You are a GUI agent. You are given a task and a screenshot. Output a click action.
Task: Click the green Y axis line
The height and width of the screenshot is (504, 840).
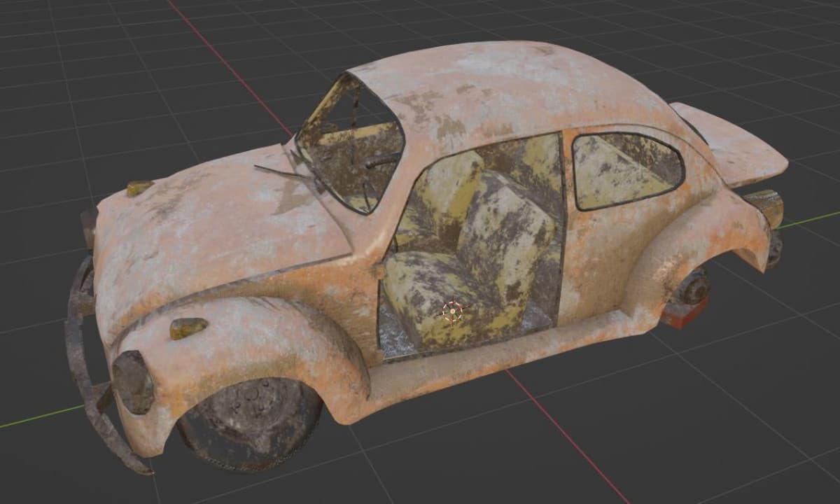pos(810,219)
